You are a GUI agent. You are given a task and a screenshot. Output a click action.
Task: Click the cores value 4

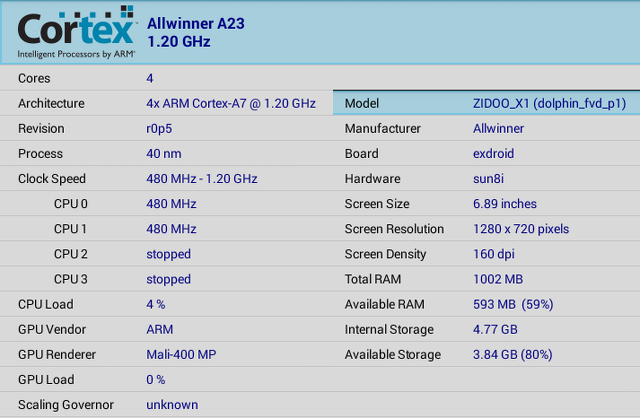coord(150,78)
